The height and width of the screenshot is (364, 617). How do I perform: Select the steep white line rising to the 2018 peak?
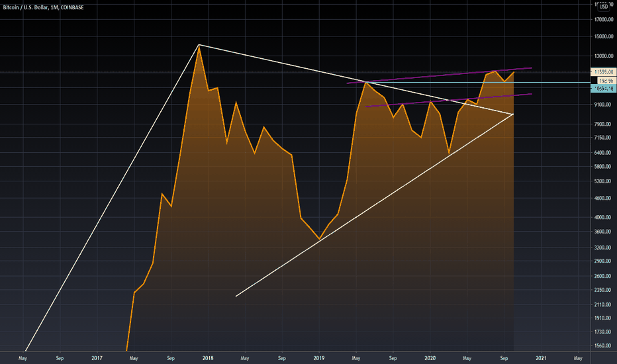112,198
